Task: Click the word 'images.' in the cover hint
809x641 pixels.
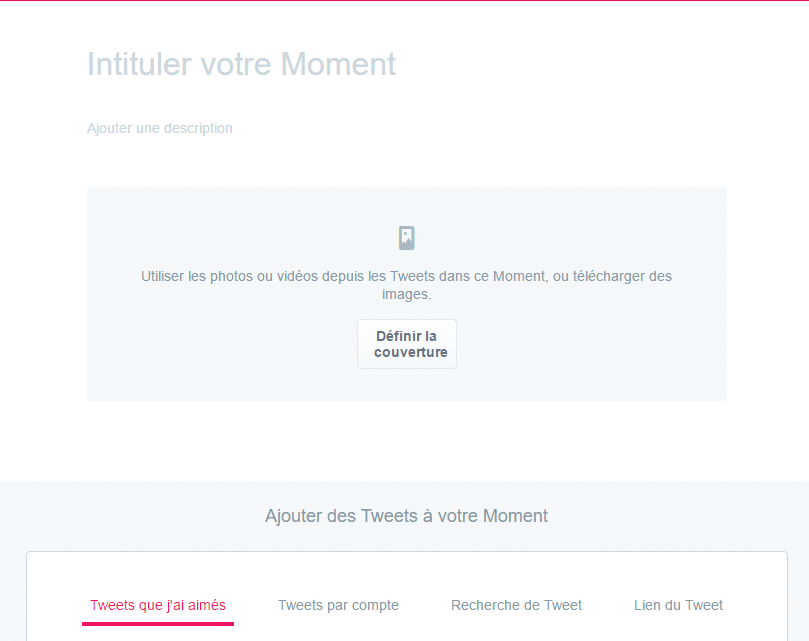Action: pyautogui.click(x=407, y=294)
